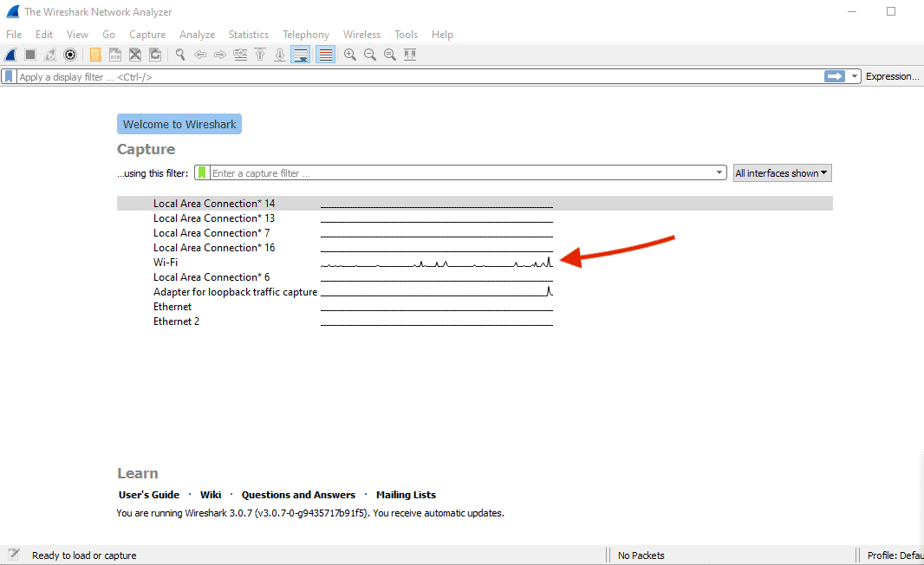Select the Wi-Fi interface traffic sparkline
924x565 pixels.
(x=437, y=262)
